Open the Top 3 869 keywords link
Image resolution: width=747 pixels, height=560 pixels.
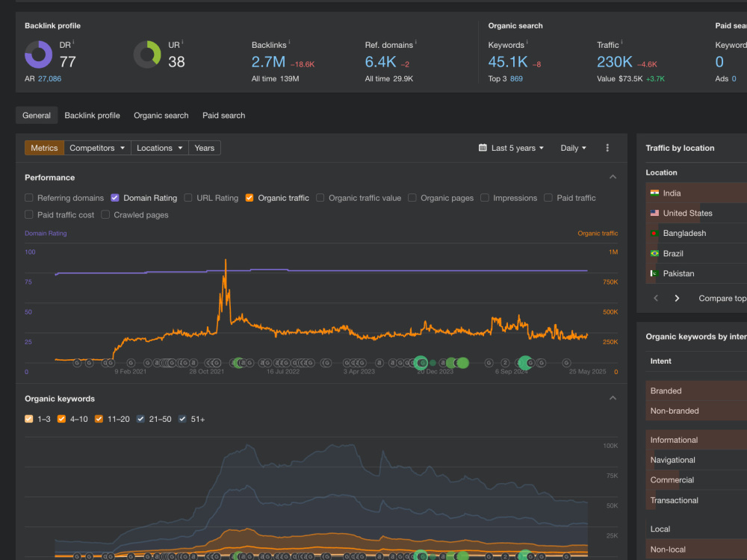[516, 78]
